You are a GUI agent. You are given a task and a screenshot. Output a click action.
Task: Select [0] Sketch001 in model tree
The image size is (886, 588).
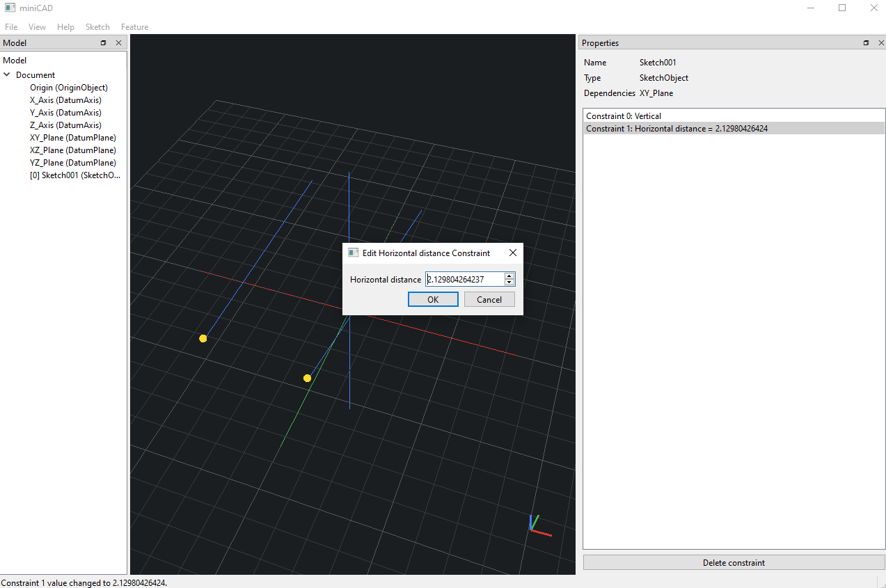75,175
